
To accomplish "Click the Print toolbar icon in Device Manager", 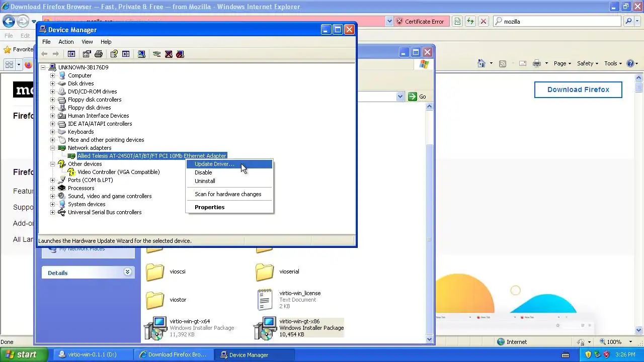I will [x=99, y=54].
